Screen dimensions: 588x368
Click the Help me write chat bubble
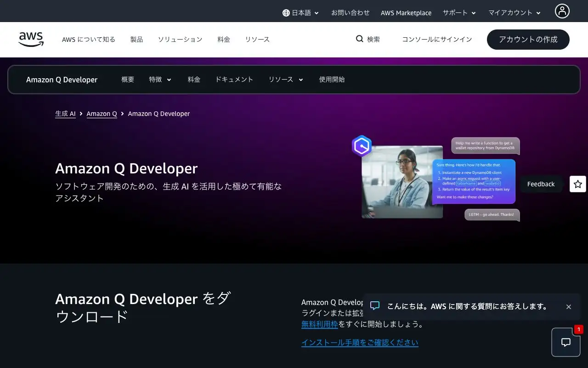pos(485,146)
